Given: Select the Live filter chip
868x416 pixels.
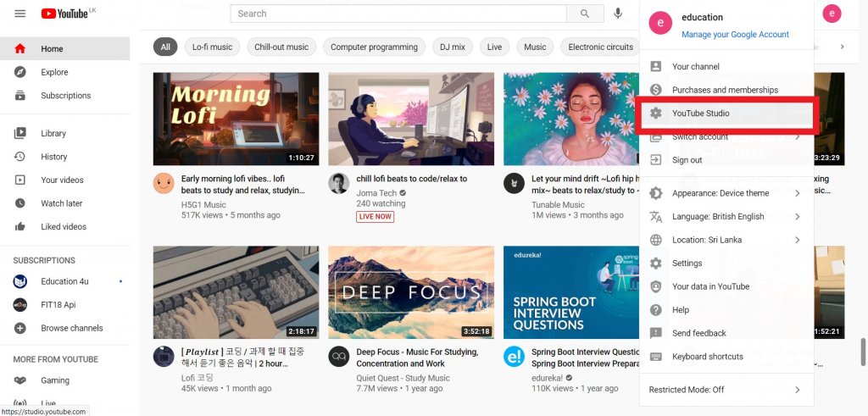Looking at the screenshot, I should point(494,47).
